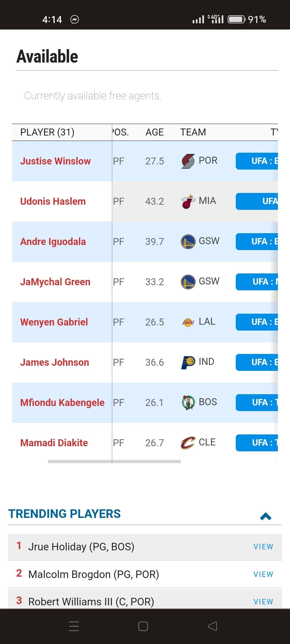This screenshot has height=644, width=290.
Task: Open Android recent apps menu icon
Action: tap(74, 626)
